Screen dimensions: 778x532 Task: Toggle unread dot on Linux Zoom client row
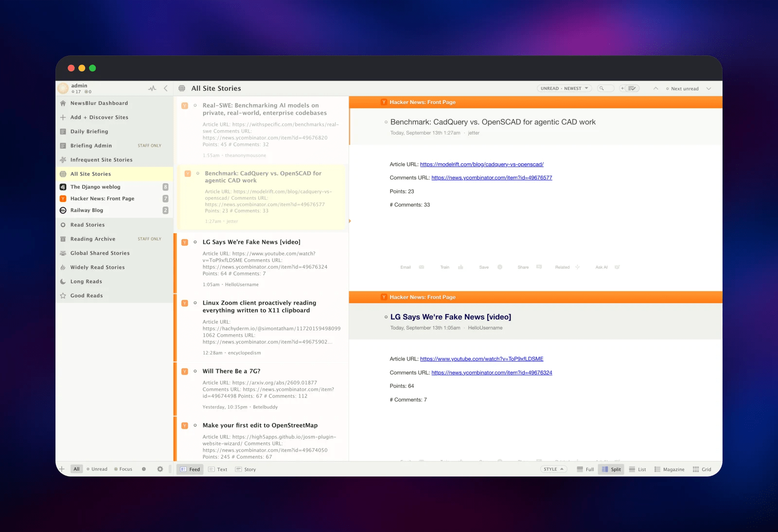coord(195,303)
